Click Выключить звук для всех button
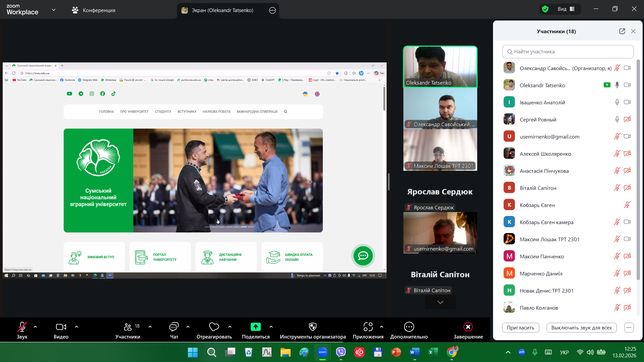 [581, 327]
